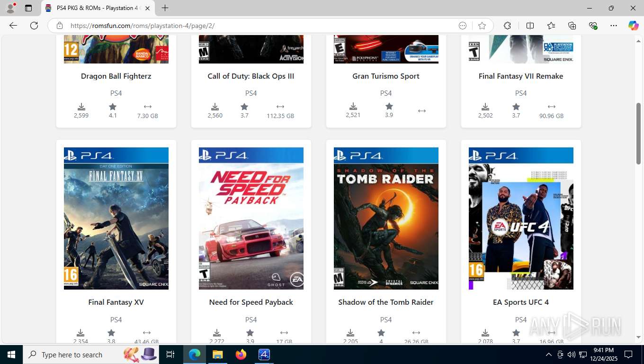
Task: Open the Edge taskbar icon
Action: click(x=195, y=355)
